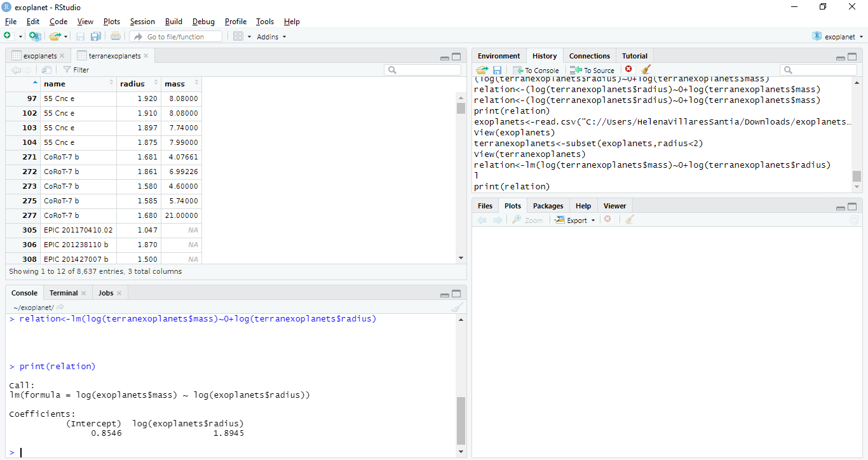Sort the table by the mass column
The width and height of the screenshot is (868, 460).
click(175, 84)
